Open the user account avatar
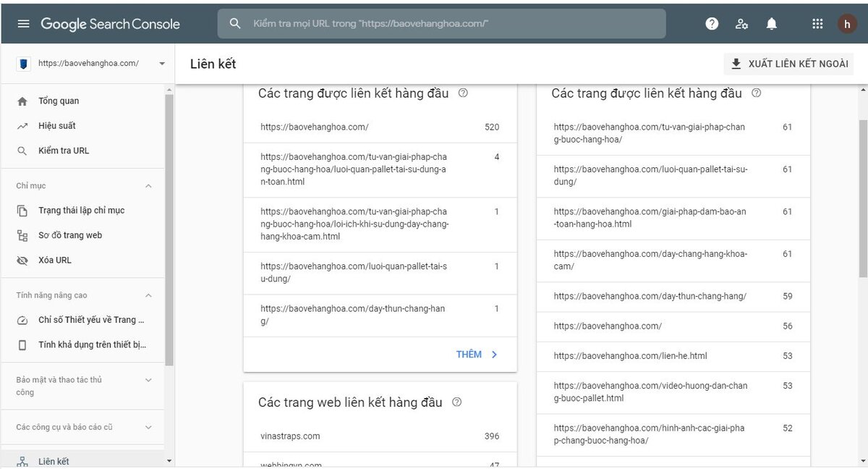The width and height of the screenshot is (868, 469). [x=847, y=24]
